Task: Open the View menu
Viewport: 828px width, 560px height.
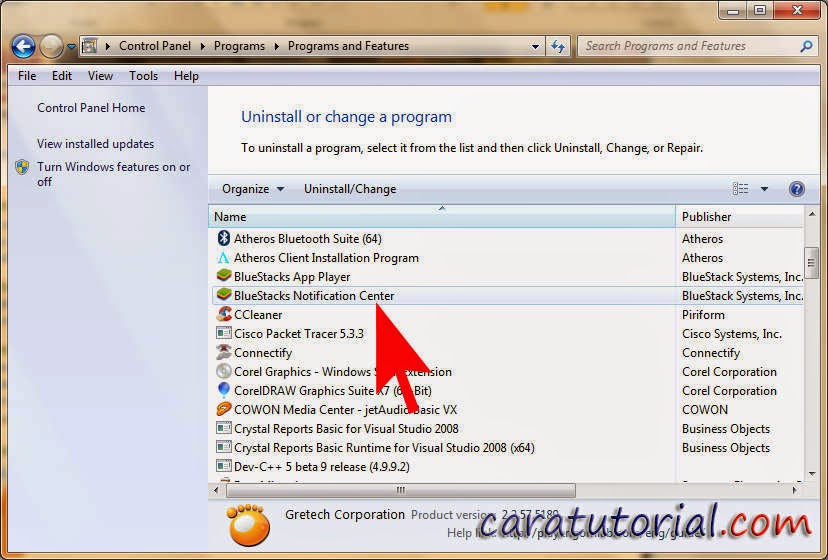Action: pyautogui.click(x=100, y=76)
